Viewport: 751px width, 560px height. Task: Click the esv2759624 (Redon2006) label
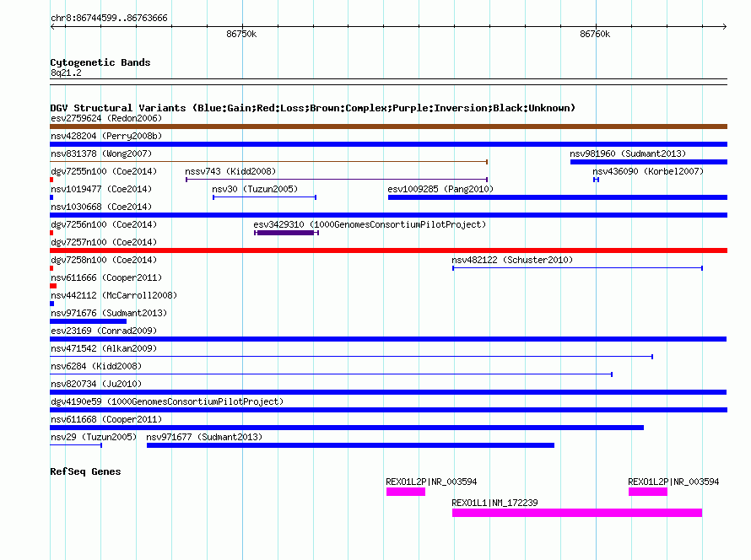pos(106,118)
